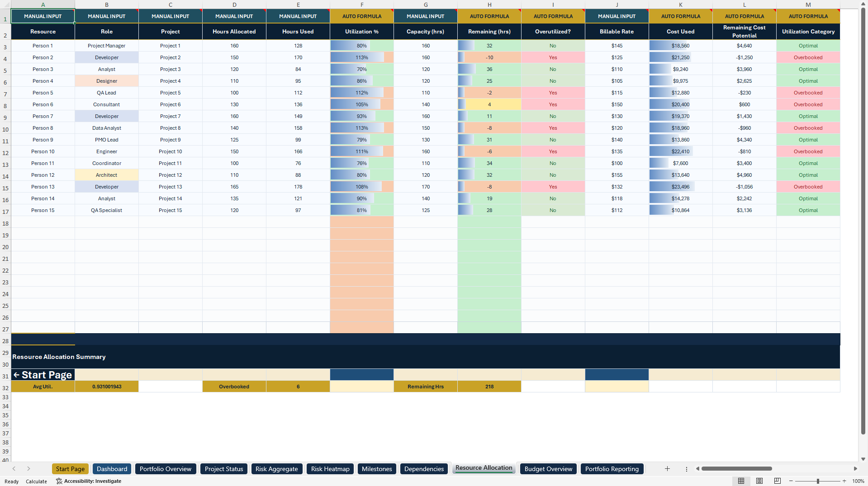
Task: Select column F header
Action: pyautogui.click(x=362, y=5)
